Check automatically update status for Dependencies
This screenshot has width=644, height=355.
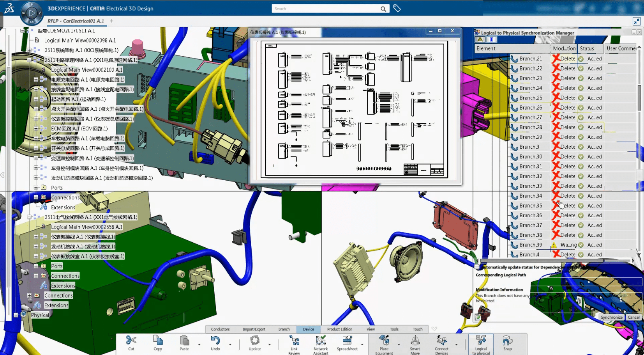pyautogui.click(x=477, y=267)
